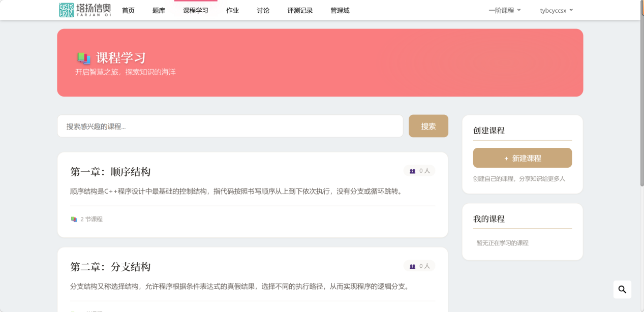Open the 管理域 menu item

point(339,10)
